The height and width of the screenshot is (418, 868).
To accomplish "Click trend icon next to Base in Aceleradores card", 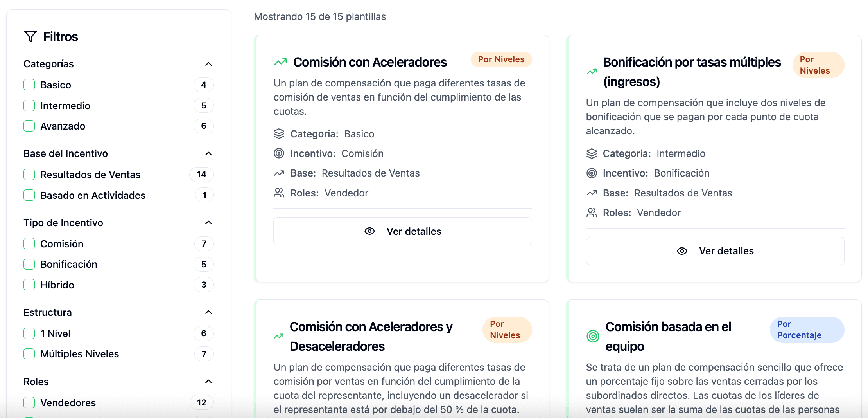I will point(279,173).
